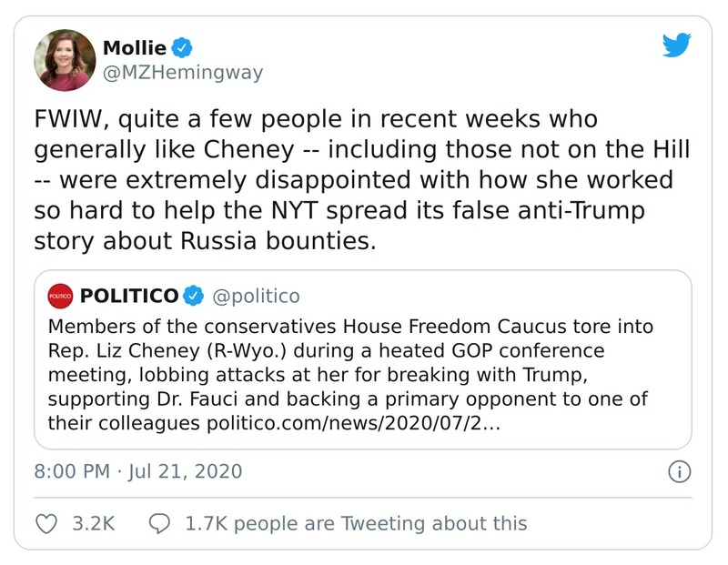Click the heart like icon

[45, 523]
